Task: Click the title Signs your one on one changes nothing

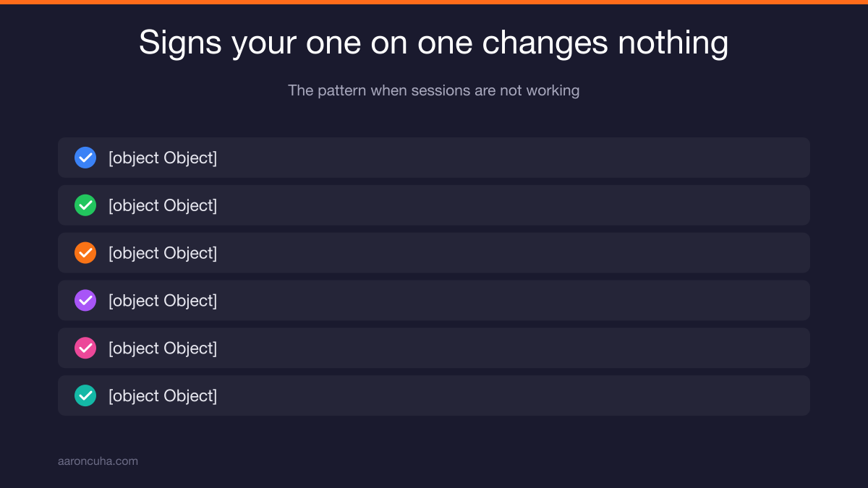Action: point(434,43)
